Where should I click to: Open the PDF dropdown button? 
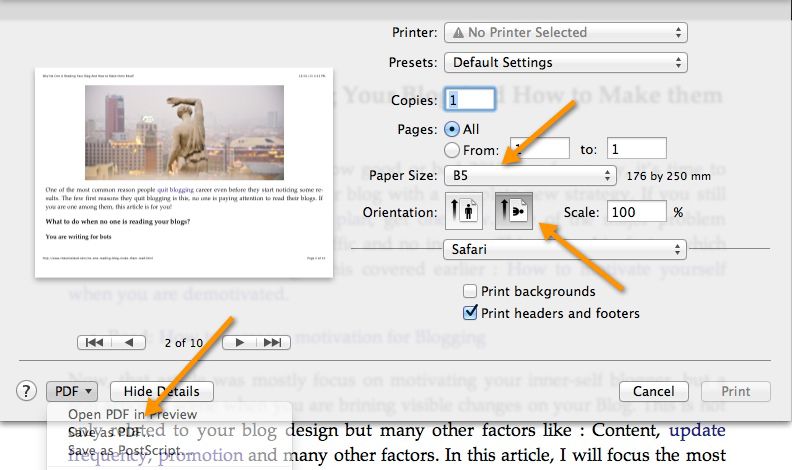[72, 391]
